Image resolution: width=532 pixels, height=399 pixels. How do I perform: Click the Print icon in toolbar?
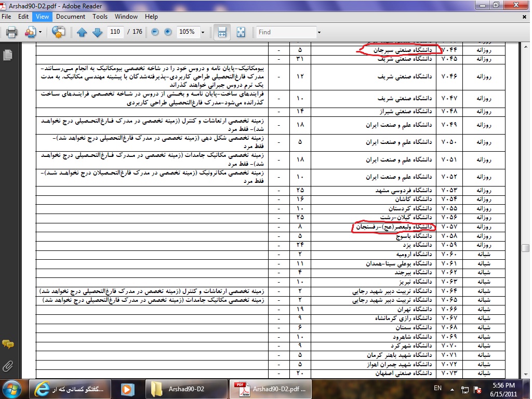(x=11, y=32)
